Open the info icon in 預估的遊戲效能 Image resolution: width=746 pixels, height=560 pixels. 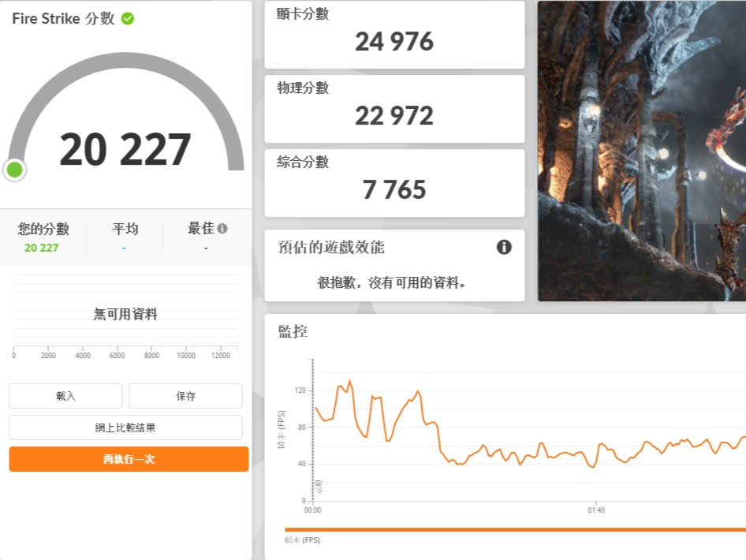click(x=504, y=247)
